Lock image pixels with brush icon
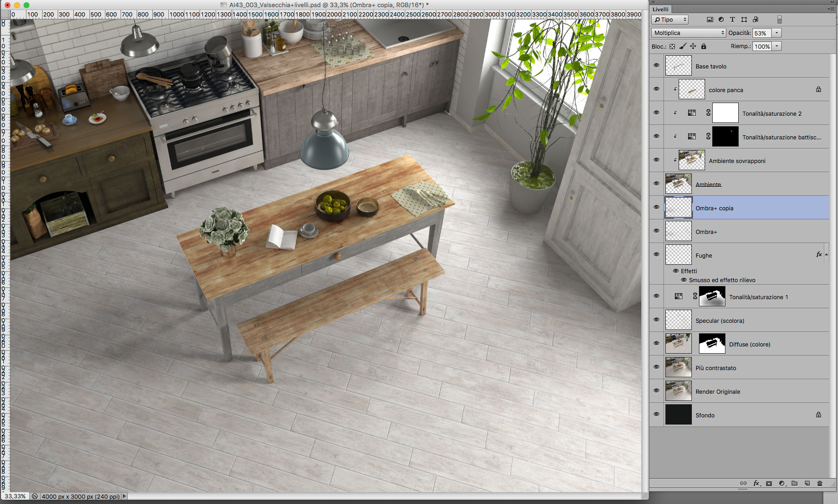The width and height of the screenshot is (838, 504). pos(682,46)
